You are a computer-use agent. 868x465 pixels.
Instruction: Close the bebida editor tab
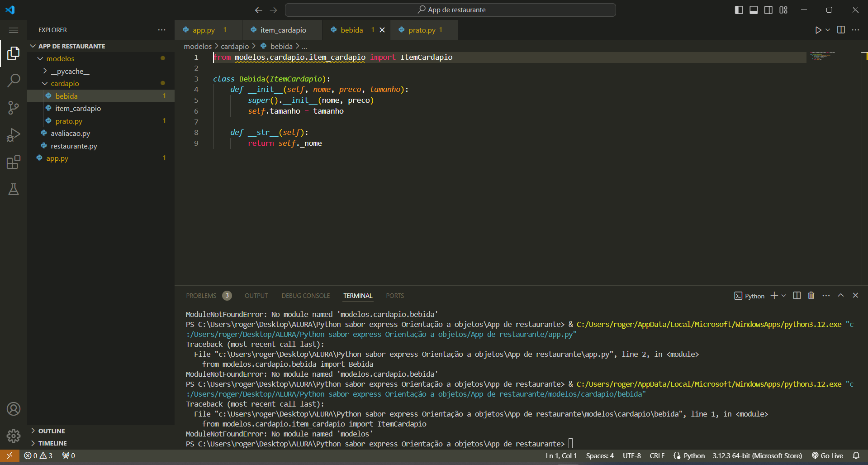(x=382, y=30)
